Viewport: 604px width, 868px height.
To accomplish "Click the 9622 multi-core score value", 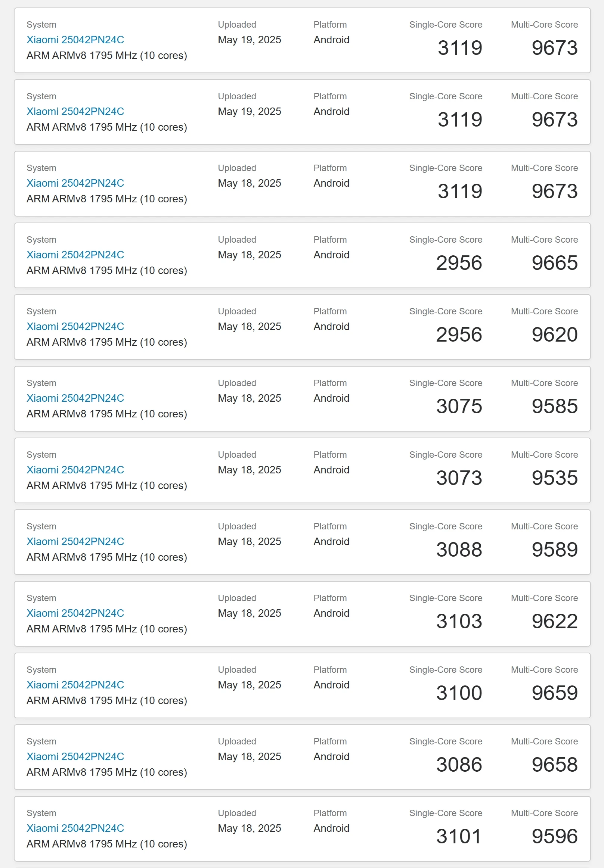I will click(x=554, y=622).
